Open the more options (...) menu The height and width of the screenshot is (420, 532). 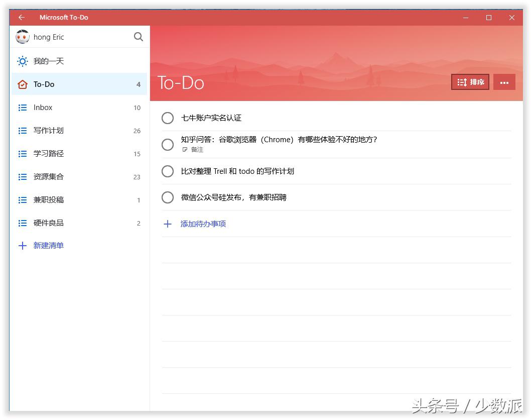click(504, 81)
